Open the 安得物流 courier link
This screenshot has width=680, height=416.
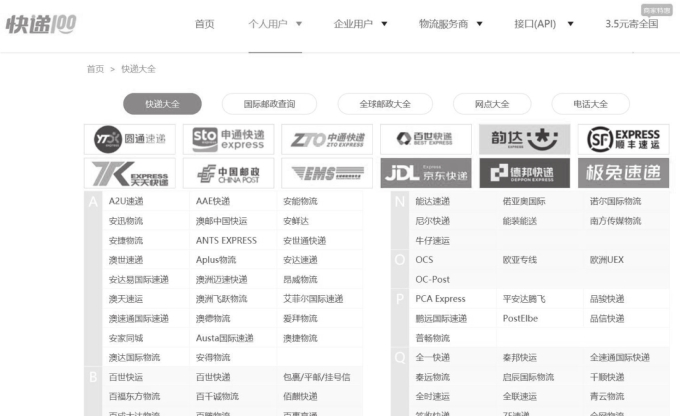pos(213,357)
